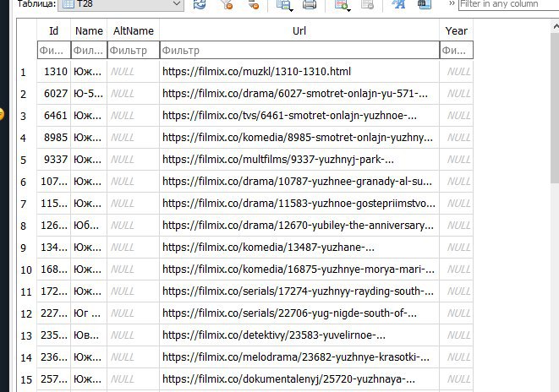Select Id cell 6461
The image size is (559, 392).
[x=54, y=116]
